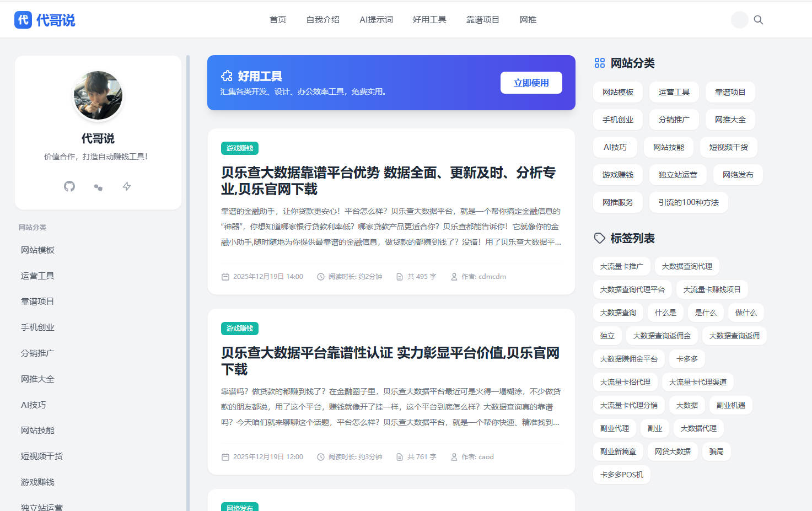Viewport: 812px width, 511px height.
Task: Click the profile avatar photo
Action: click(x=98, y=95)
